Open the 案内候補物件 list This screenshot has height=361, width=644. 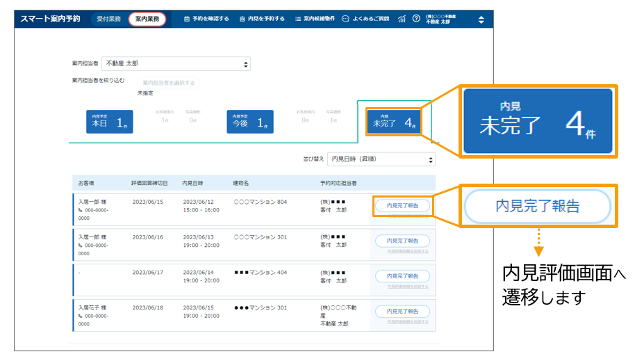pos(315,19)
